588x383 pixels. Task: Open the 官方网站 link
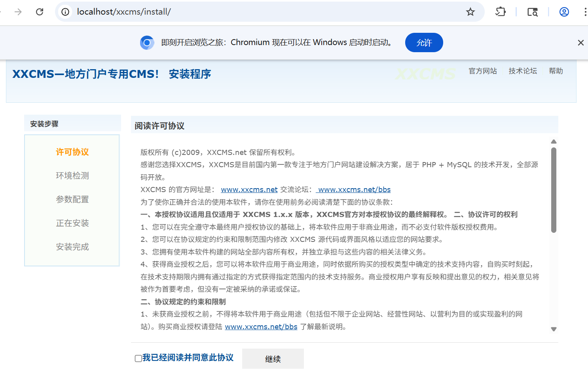click(x=483, y=71)
